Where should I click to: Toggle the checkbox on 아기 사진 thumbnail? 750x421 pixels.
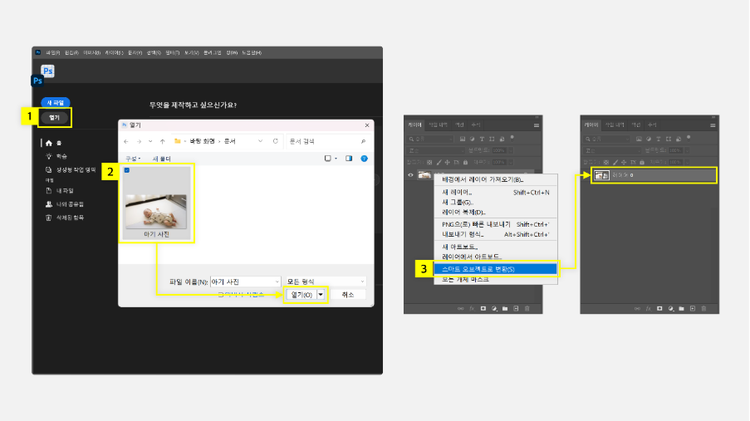(x=127, y=170)
